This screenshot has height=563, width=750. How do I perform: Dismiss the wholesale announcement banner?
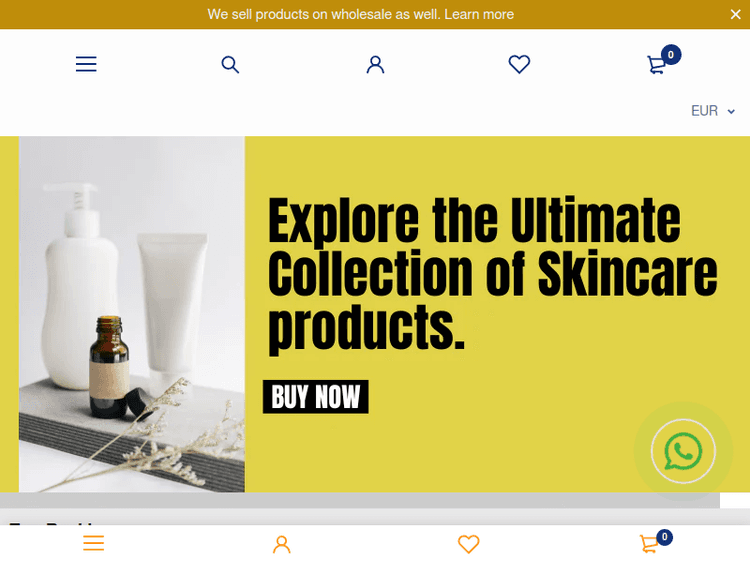click(x=735, y=14)
